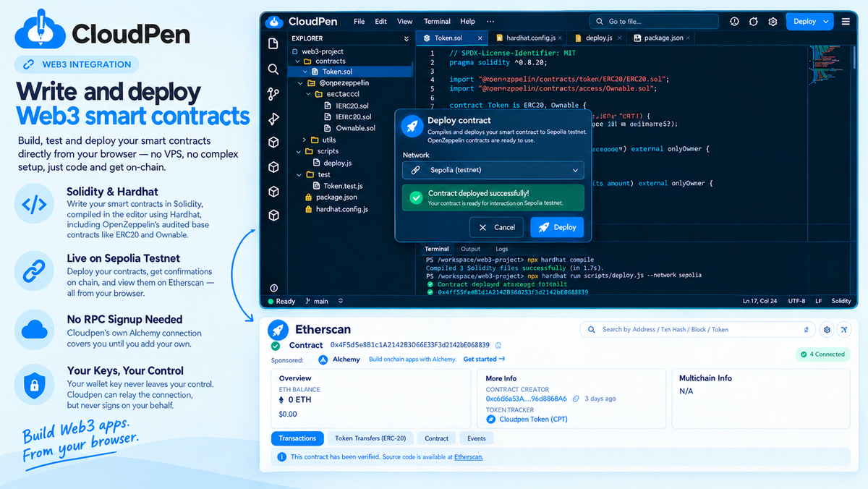The image size is (868, 489).
Task: Open contract creator address 0xc6d6a53A link
Action: tap(527, 399)
